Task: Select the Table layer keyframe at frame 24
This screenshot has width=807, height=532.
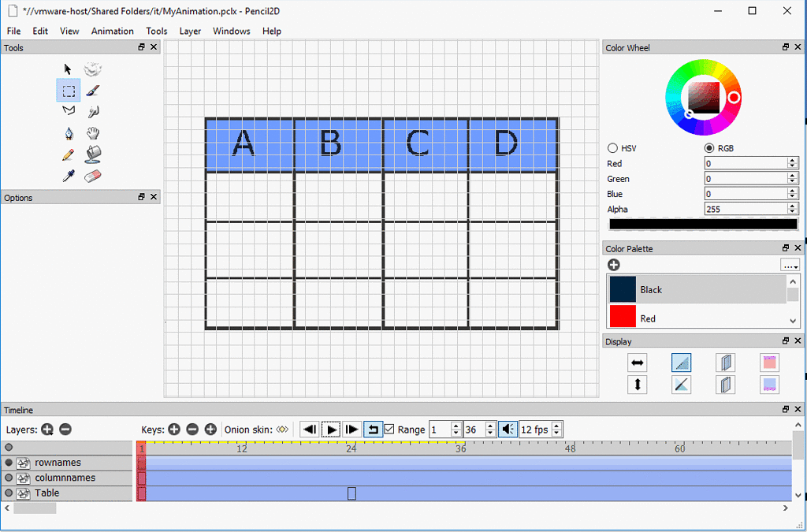Action: tap(352, 493)
